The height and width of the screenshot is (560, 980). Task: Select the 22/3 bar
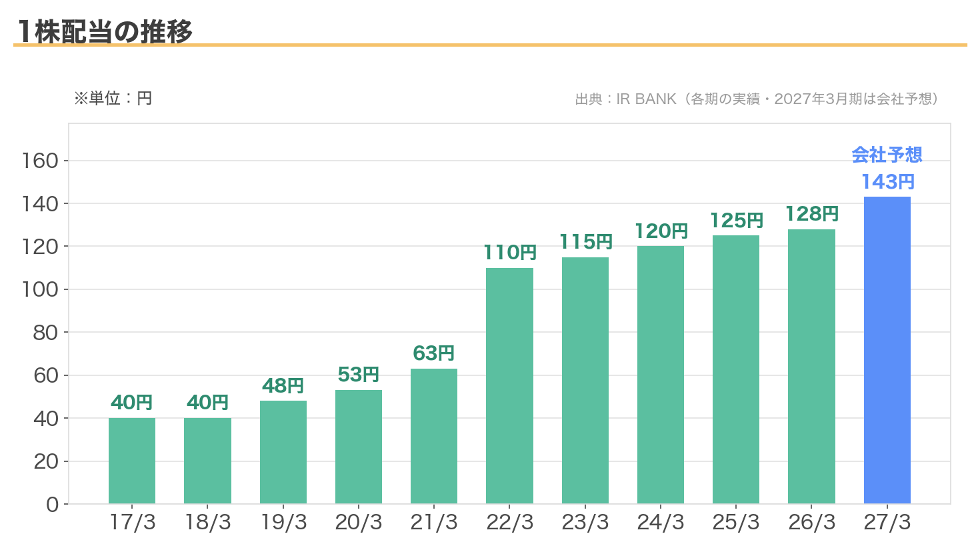[x=509, y=385]
